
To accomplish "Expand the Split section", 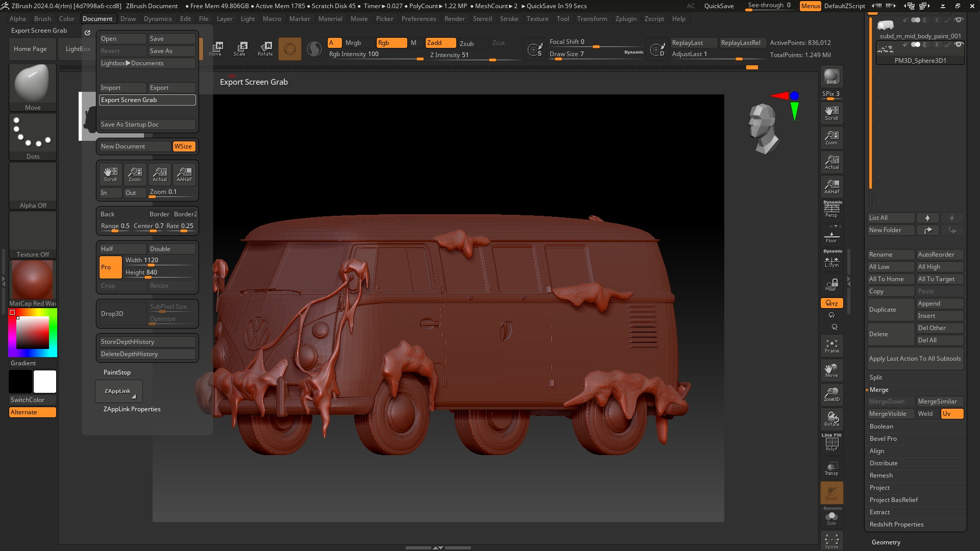I will 876,378.
